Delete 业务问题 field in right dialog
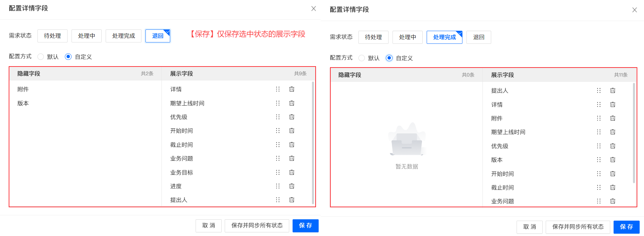Image resolution: width=644 pixels, height=236 pixels. 613,201
